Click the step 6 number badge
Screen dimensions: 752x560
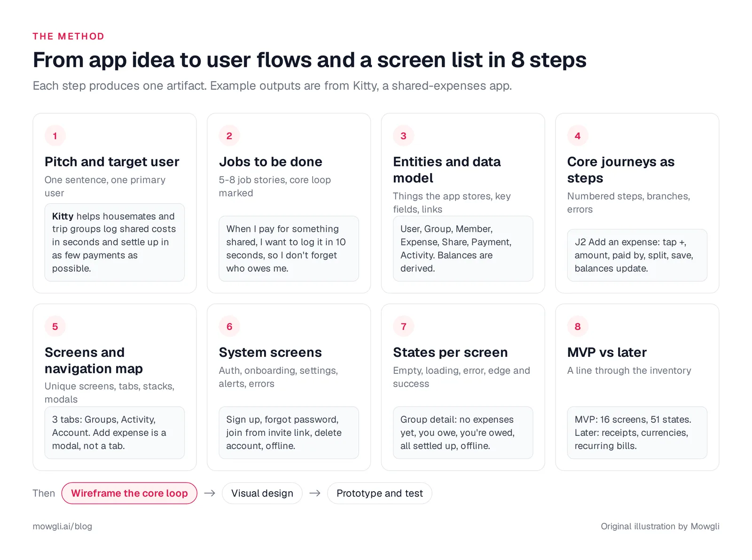click(x=229, y=326)
